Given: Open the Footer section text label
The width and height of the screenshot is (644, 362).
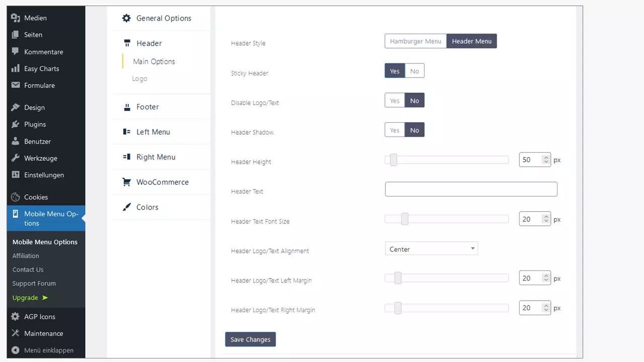Looking at the screenshot, I should [x=147, y=107].
